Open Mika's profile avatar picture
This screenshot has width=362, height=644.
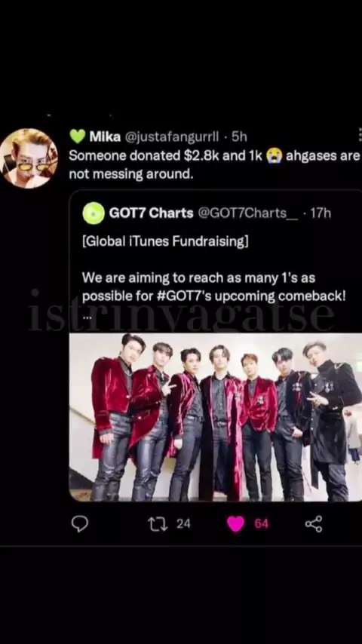coord(29,158)
